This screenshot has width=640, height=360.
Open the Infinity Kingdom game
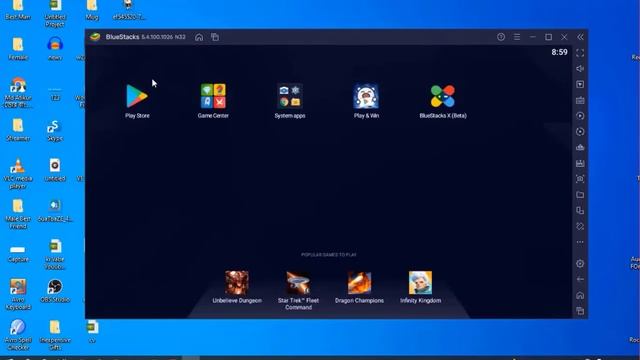pyautogui.click(x=420, y=283)
